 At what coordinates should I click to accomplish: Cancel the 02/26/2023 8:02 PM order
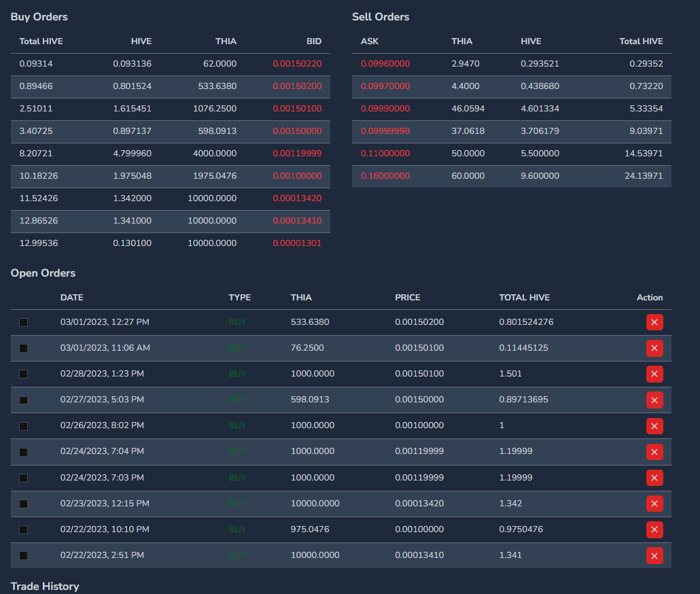[654, 425]
